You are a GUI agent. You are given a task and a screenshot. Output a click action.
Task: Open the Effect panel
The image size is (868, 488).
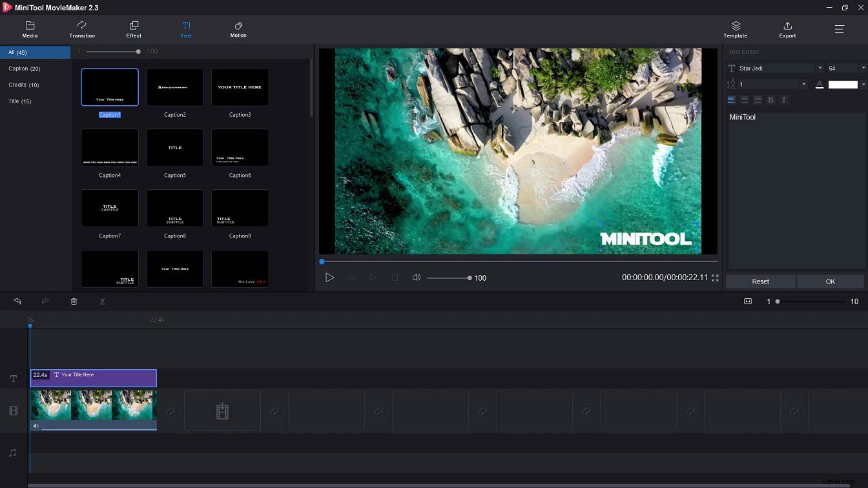click(134, 29)
